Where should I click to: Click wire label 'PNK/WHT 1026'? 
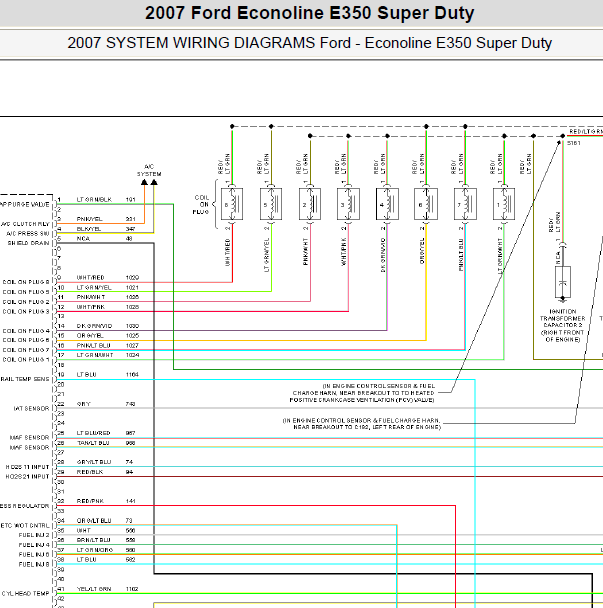(107, 297)
